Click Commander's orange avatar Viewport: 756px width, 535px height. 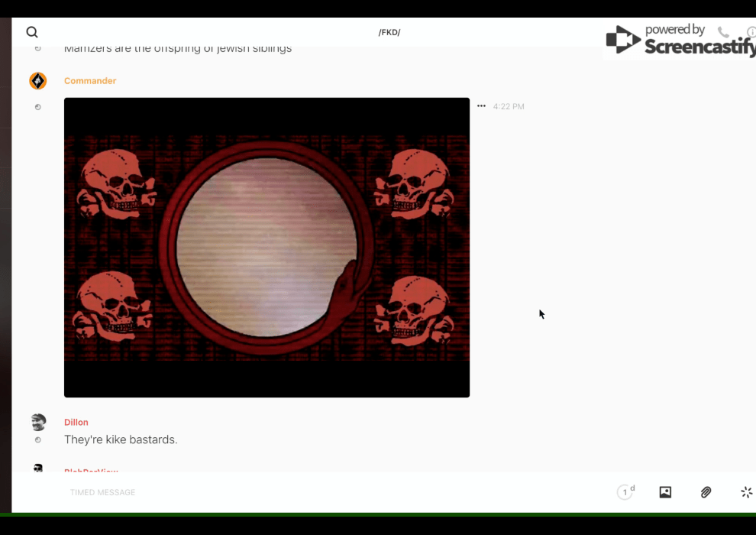[x=37, y=81]
